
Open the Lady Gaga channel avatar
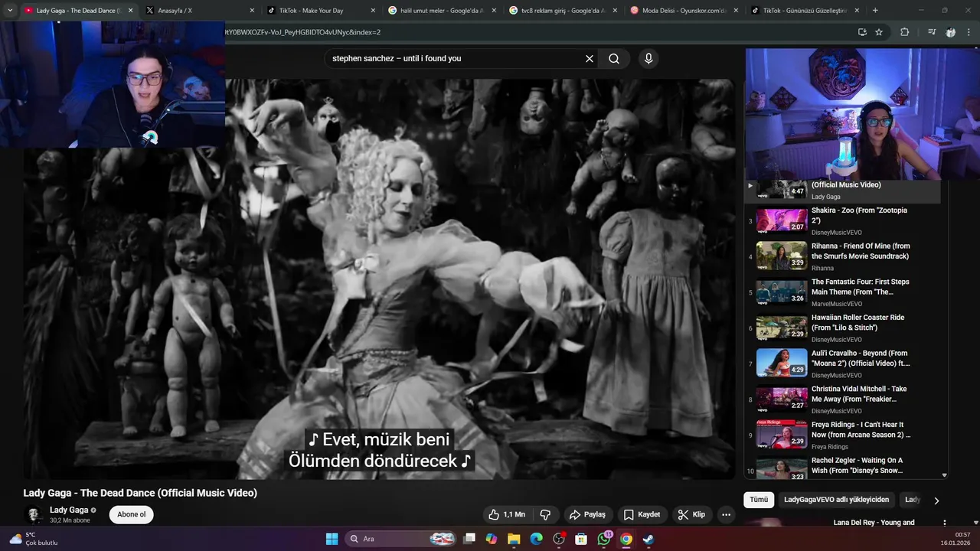pos(34,514)
